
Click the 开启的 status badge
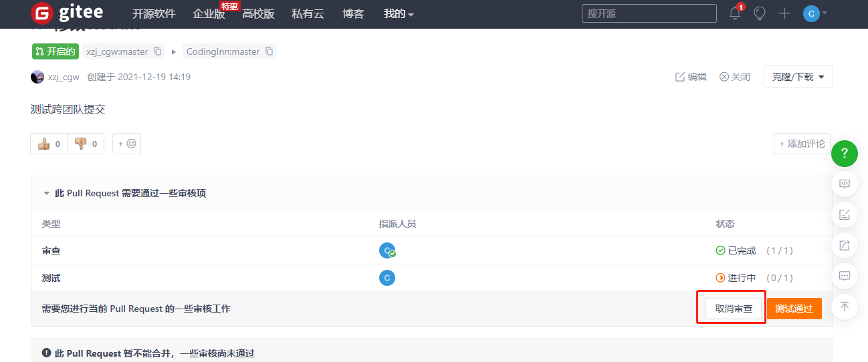coord(56,51)
